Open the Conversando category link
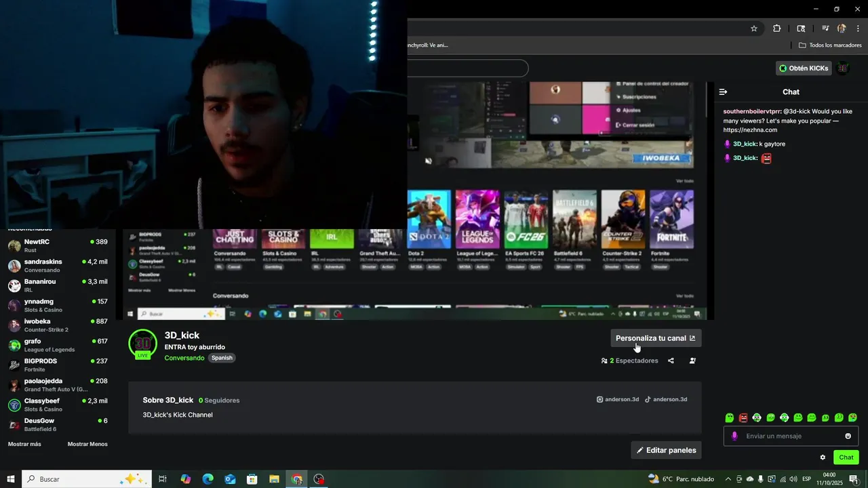The image size is (868, 488). pyautogui.click(x=184, y=358)
